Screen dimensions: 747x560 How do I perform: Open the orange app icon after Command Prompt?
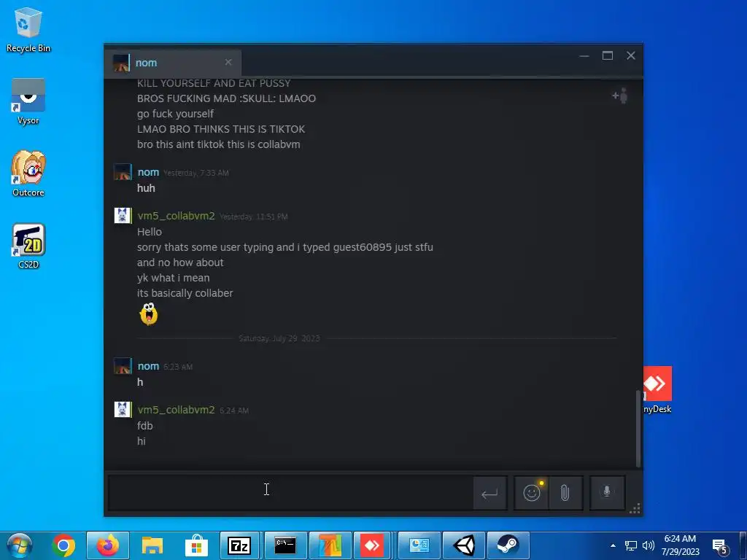tap(330, 545)
